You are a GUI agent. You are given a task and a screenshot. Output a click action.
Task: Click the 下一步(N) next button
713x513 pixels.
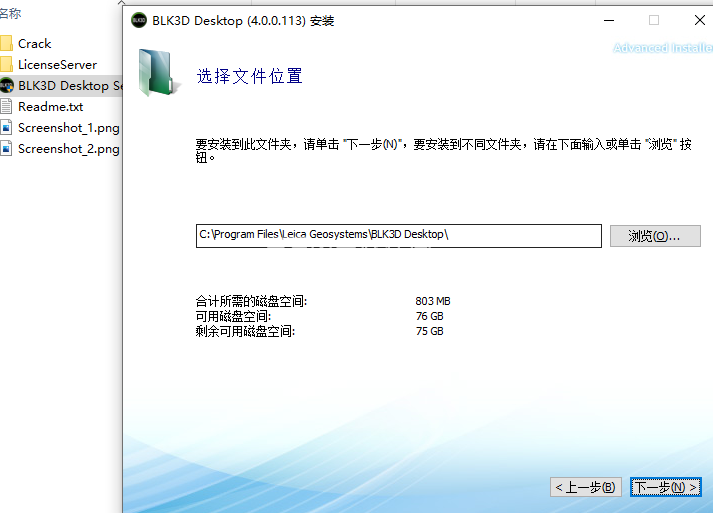click(x=666, y=487)
